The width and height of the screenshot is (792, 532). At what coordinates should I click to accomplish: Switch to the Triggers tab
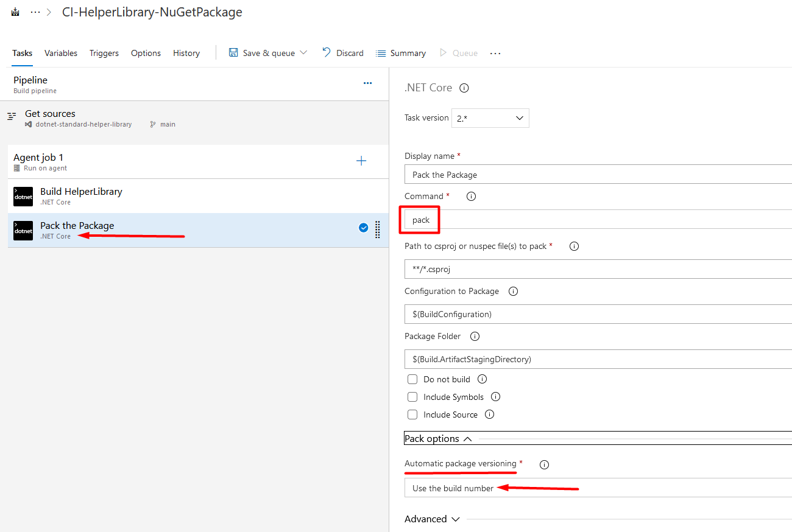[104, 53]
